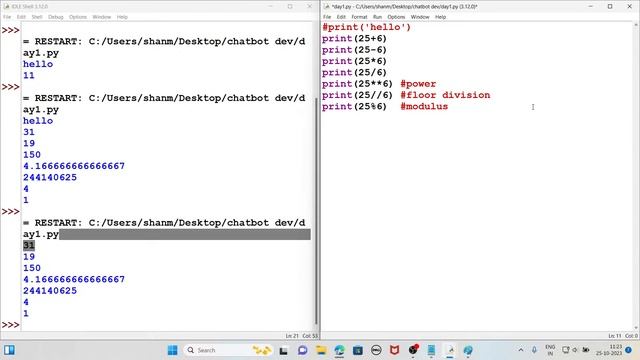The height and width of the screenshot is (360, 640).
Task: Open the File menu in day1.py editor
Action: tap(327, 17)
